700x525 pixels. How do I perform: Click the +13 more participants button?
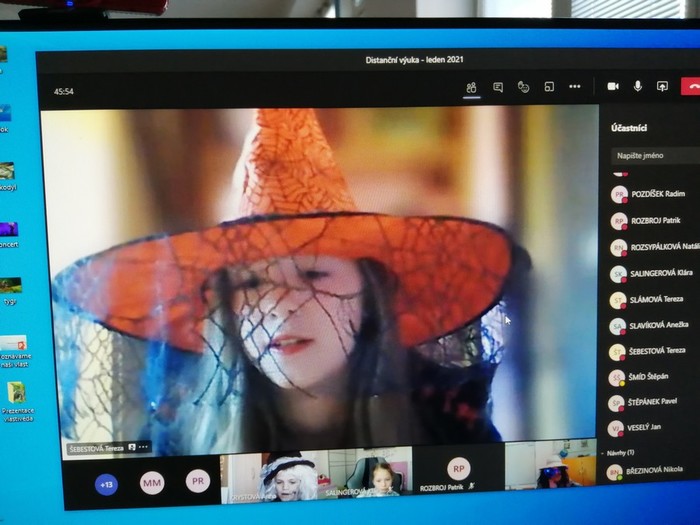tap(106, 484)
